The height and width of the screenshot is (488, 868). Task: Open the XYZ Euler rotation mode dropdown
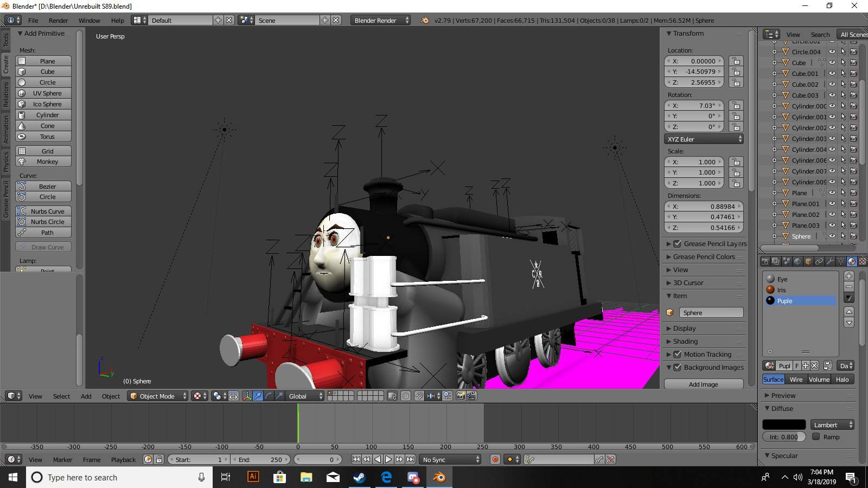(704, 139)
